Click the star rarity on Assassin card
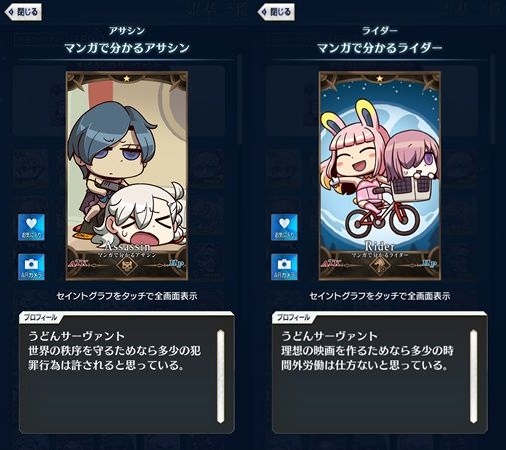The width and height of the screenshot is (506, 450). (127, 79)
